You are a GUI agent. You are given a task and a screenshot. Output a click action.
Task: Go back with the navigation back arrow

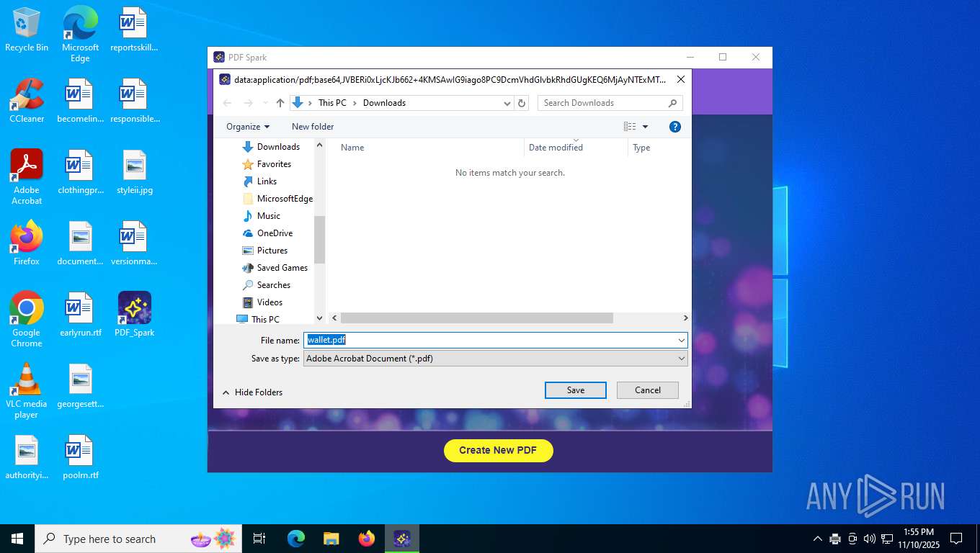tap(228, 103)
